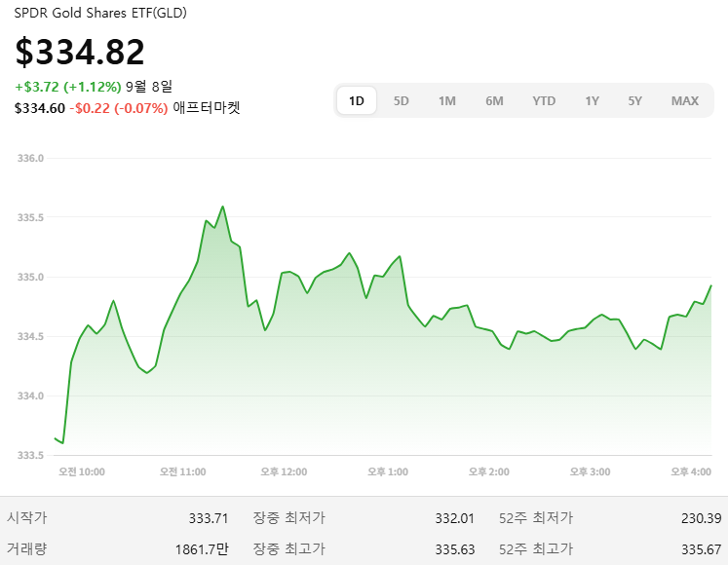The height and width of the screenshot is (565, 728).
Task: Click the 335.63 intraday high value
Action: pos(454,549)
